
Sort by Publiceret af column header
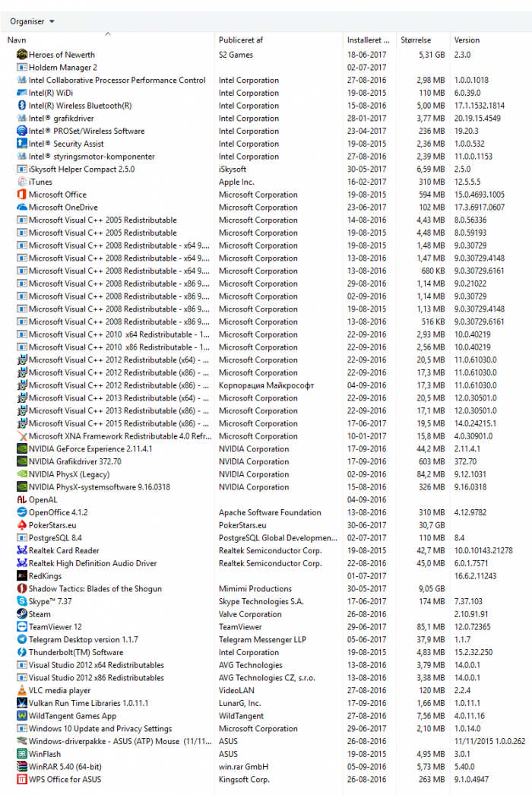pyautogui.click(x=241, y=40)
